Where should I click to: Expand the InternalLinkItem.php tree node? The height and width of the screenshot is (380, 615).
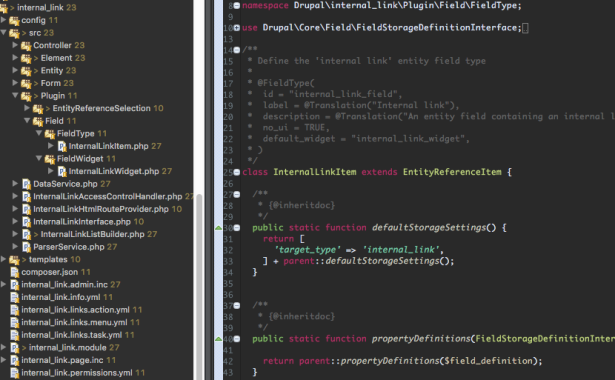51,146
